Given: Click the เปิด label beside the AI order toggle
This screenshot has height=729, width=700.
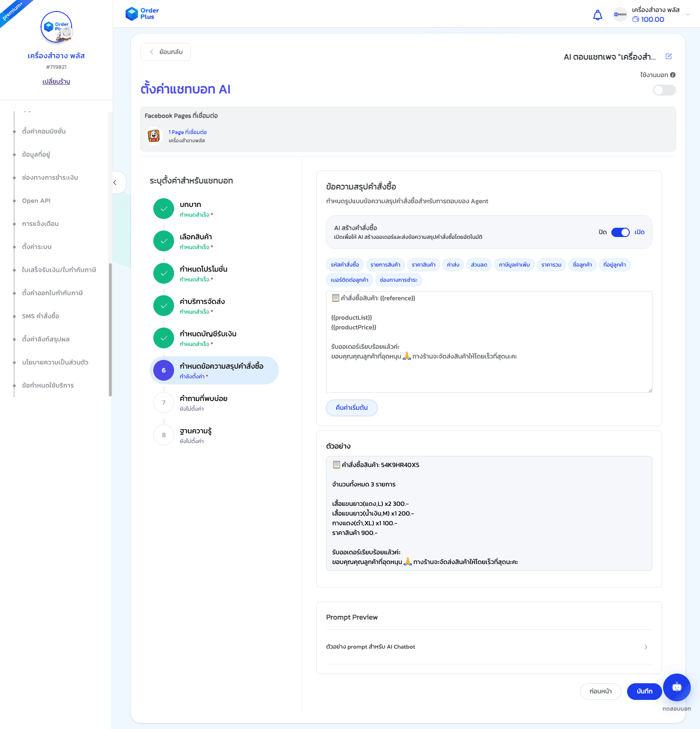Looking at the screenshot, I should coord(640,232).
